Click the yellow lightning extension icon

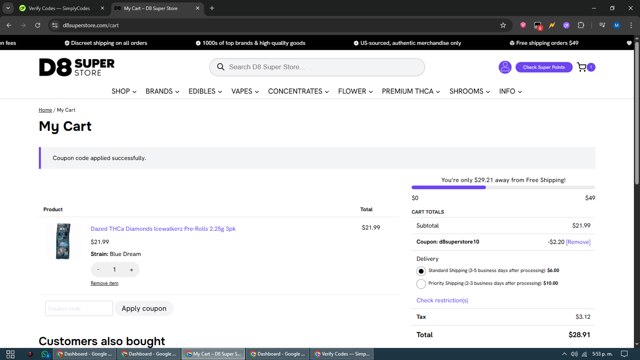point(552,25)
